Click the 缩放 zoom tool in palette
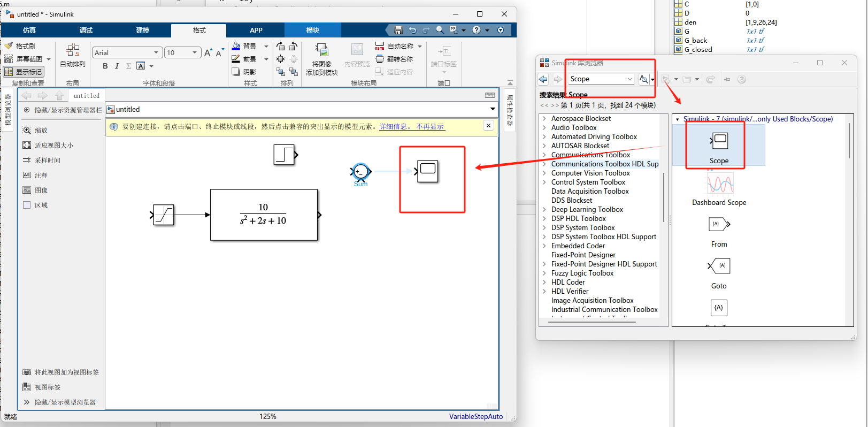This screenshot has height=427, width=868. [35, 130]
